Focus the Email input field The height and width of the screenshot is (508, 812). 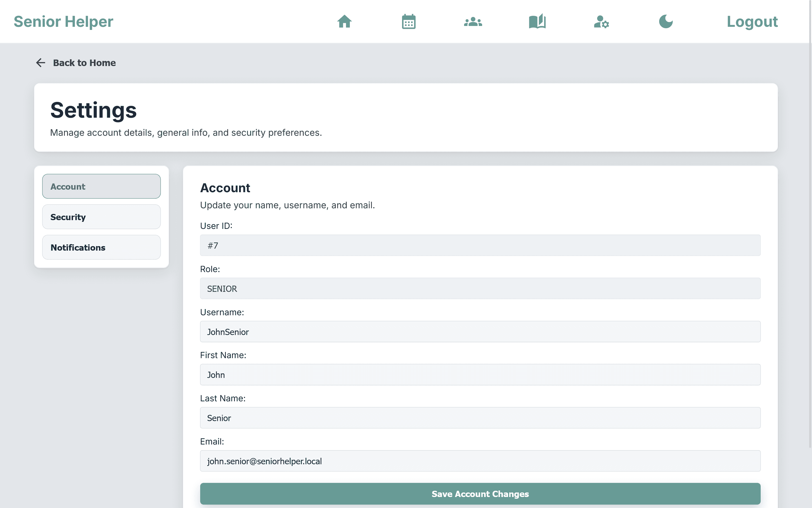click(x=480, y=461)
